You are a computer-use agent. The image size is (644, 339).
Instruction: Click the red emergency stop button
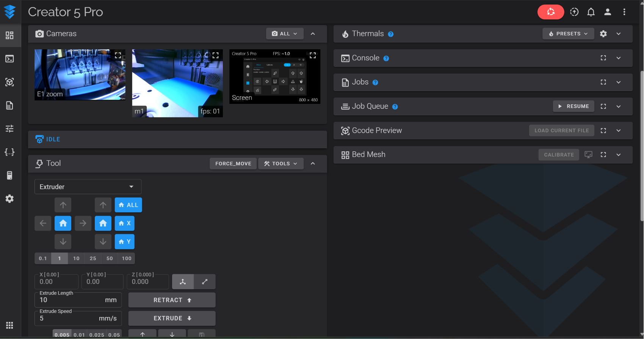point(550,12)
